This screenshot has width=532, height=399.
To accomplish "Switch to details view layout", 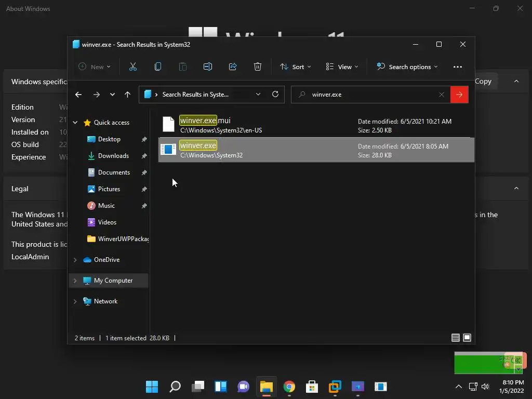I will 455,338.
